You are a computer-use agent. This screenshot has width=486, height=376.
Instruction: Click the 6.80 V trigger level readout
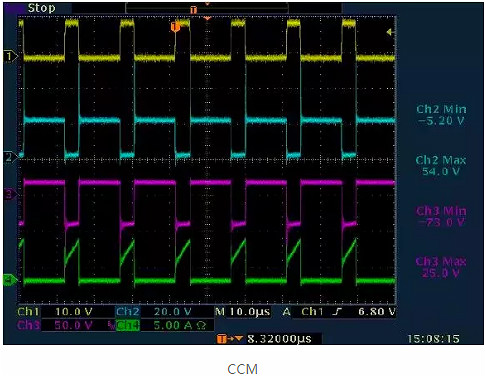pos(377,312)
